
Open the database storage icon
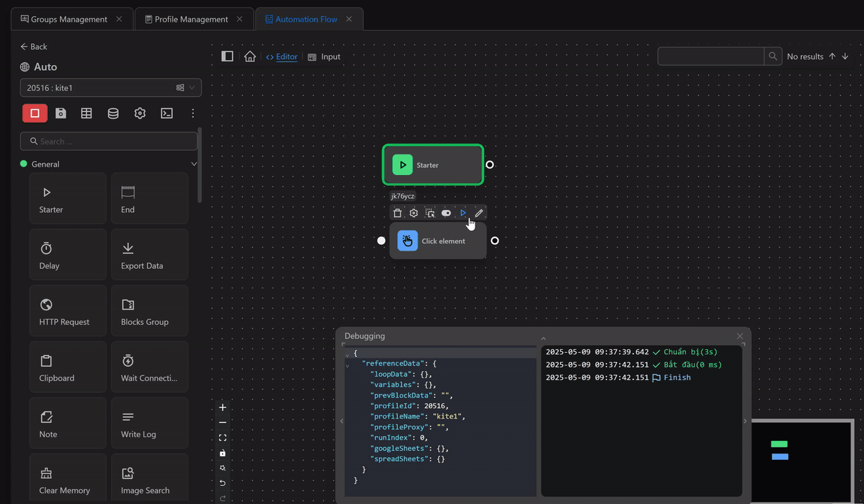(x=113, y=113)
